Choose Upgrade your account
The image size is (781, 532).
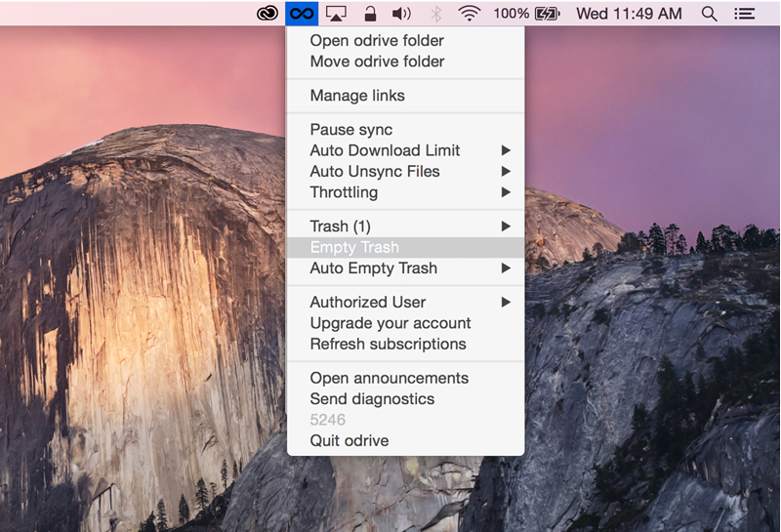[405, 323]
